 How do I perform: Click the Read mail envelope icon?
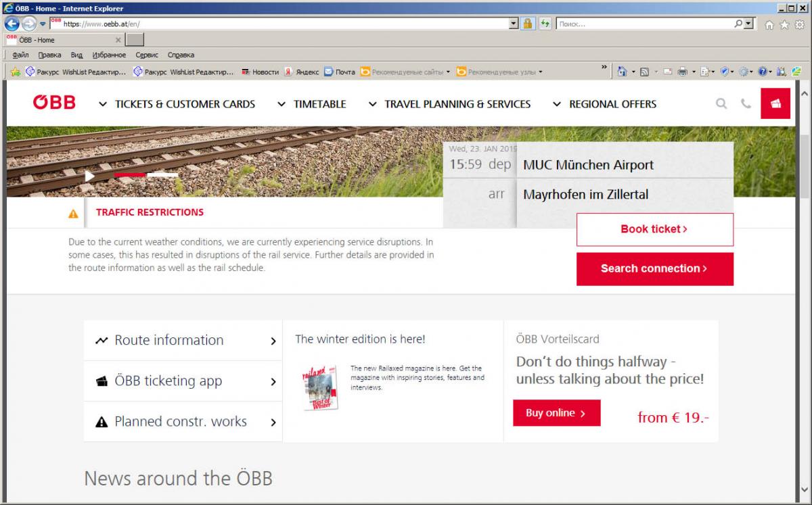tap(667, 72)
